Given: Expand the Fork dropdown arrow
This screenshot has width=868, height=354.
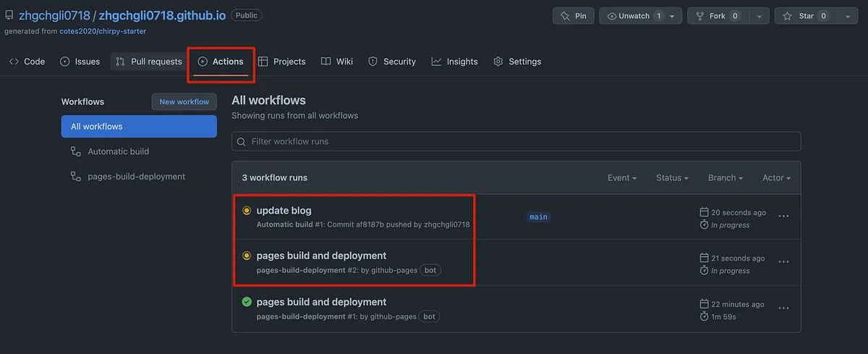Looking at the screenshot, I should pyautogui.click(x=759, y=16).
